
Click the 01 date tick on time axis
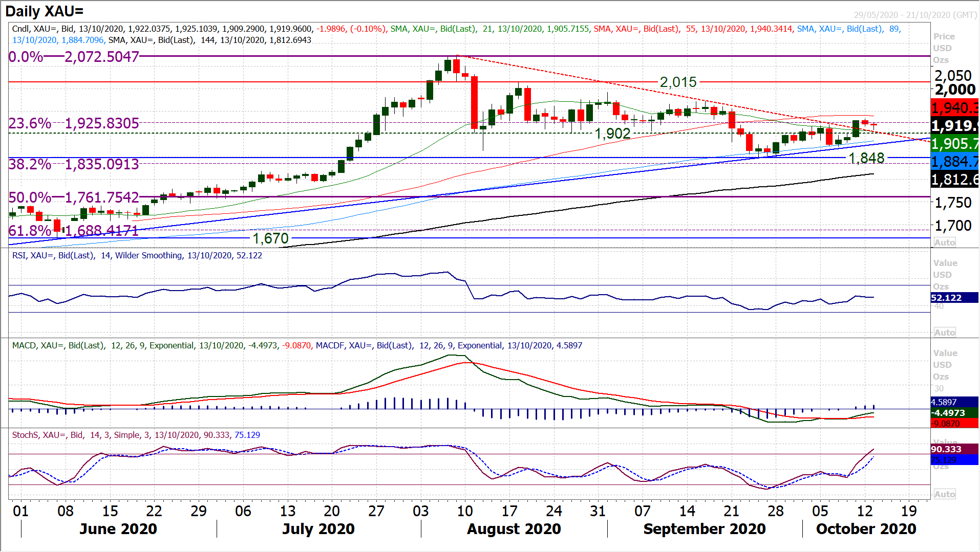coord(21,511)
